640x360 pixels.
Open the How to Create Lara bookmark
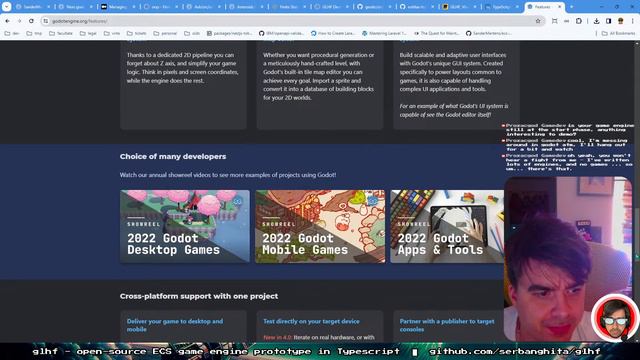click(333, 33)
